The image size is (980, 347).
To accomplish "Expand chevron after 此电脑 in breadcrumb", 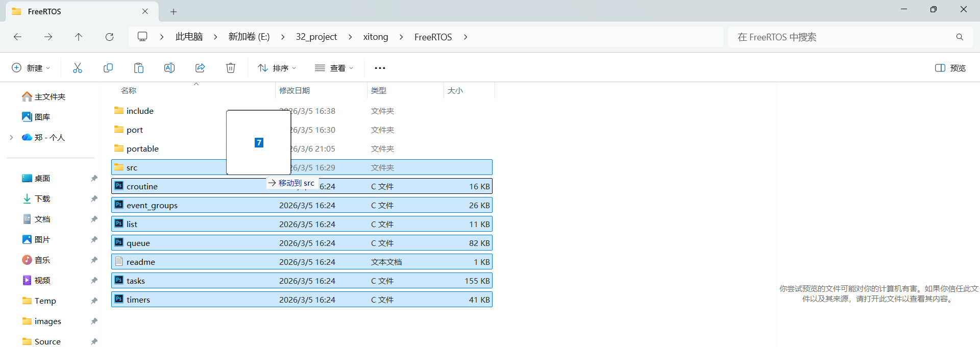I will point(215,37).
